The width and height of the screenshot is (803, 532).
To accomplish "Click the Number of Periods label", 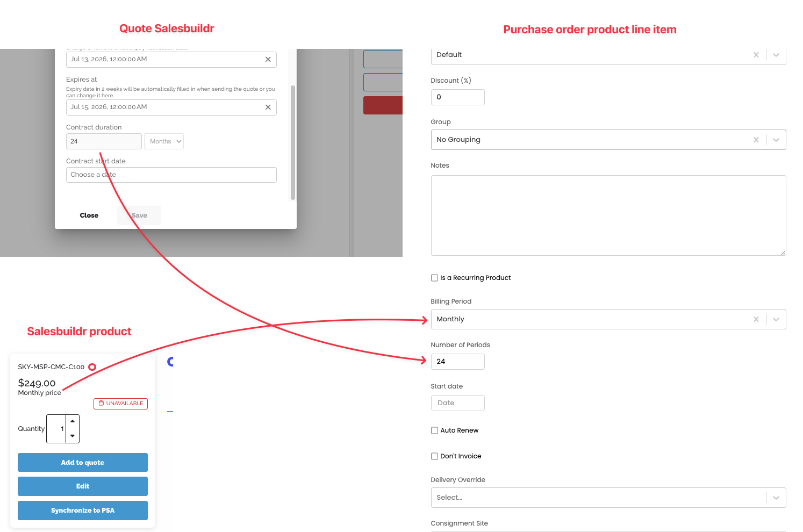I will click(x=461, y=345).
